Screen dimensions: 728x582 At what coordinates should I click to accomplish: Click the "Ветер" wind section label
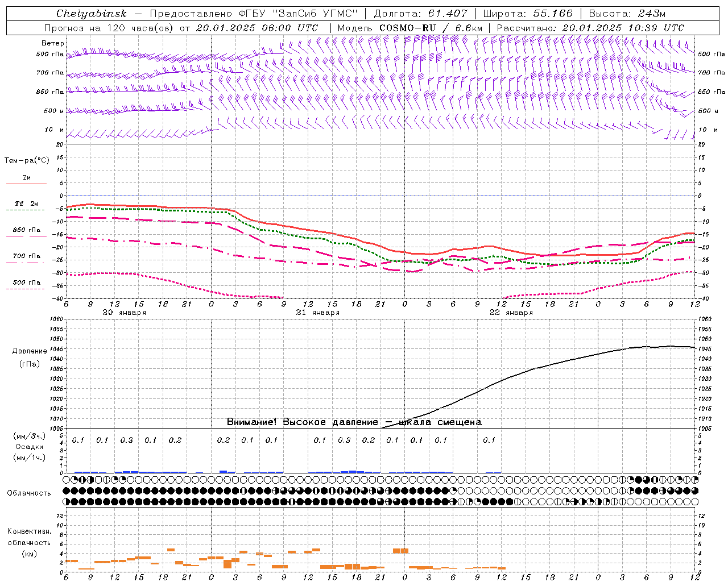pyautogui.click(x=53, y=43)
